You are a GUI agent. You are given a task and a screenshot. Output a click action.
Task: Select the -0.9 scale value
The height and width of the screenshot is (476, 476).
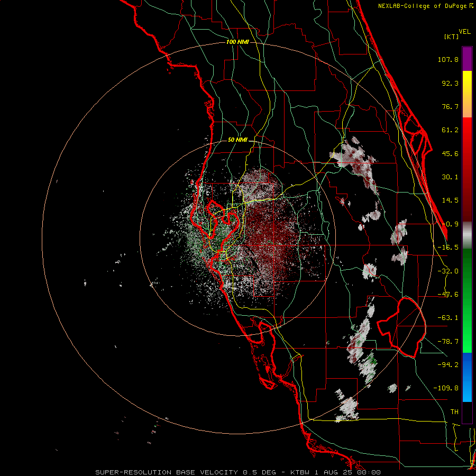pyautogui.click(x=450, y=224)
